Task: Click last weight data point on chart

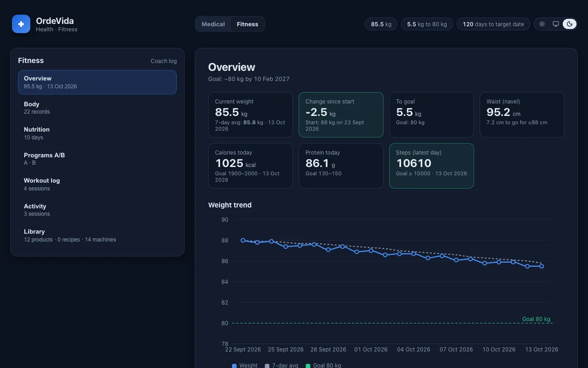Action: click(542, 266)
